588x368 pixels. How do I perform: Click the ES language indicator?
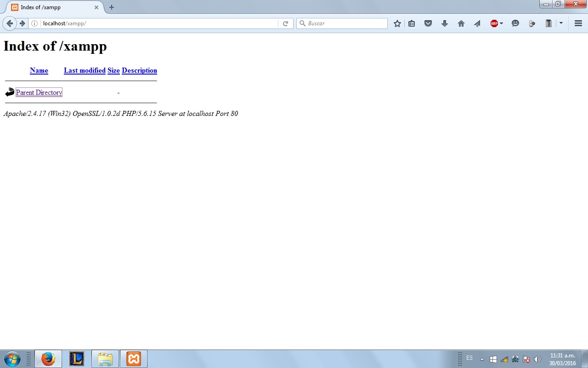(469, 358)
